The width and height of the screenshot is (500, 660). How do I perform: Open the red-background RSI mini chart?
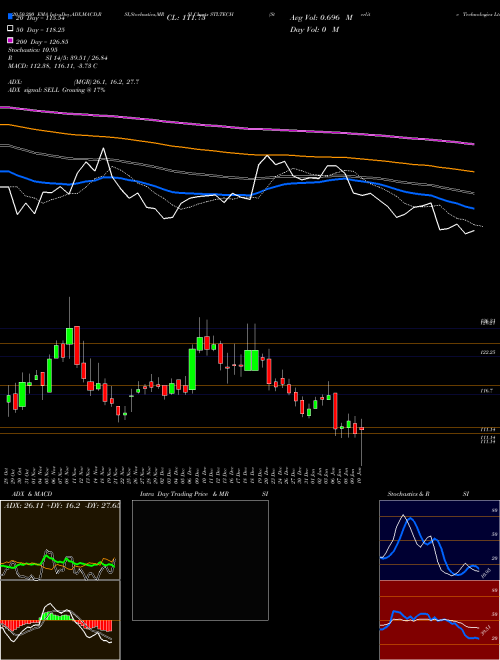point(439,620)
